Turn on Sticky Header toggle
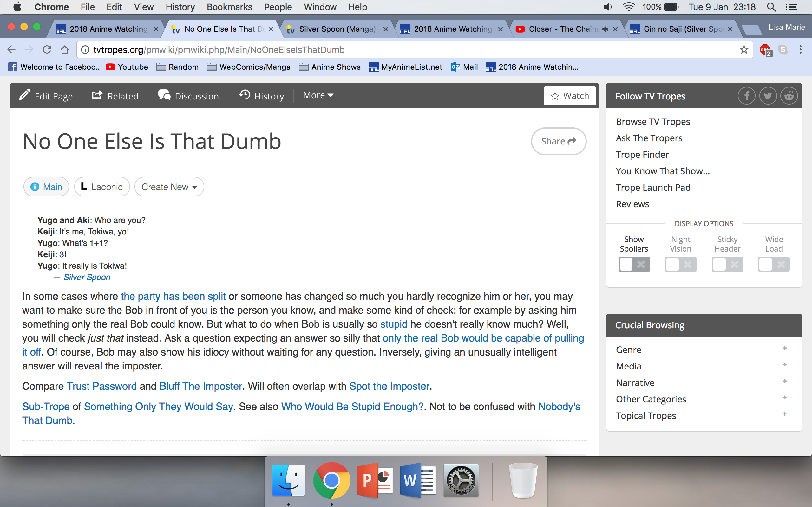812x507 pixels. (727, 264)
